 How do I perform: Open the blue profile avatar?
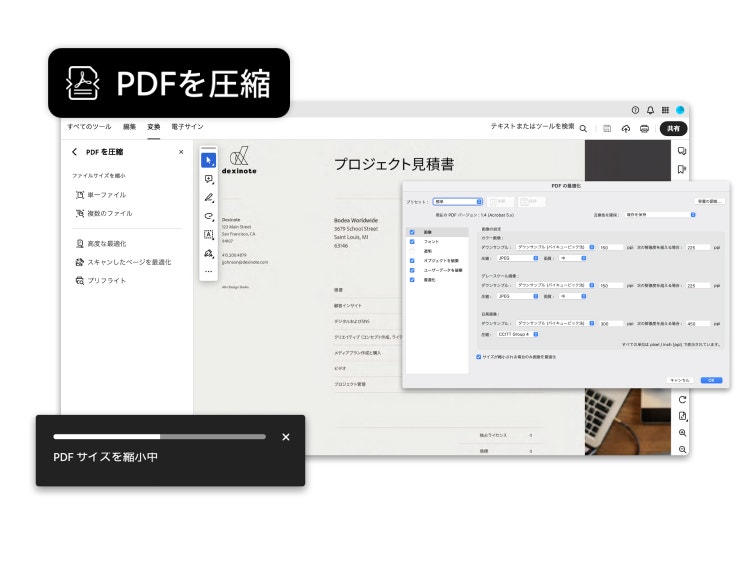[x=680, y=110]
